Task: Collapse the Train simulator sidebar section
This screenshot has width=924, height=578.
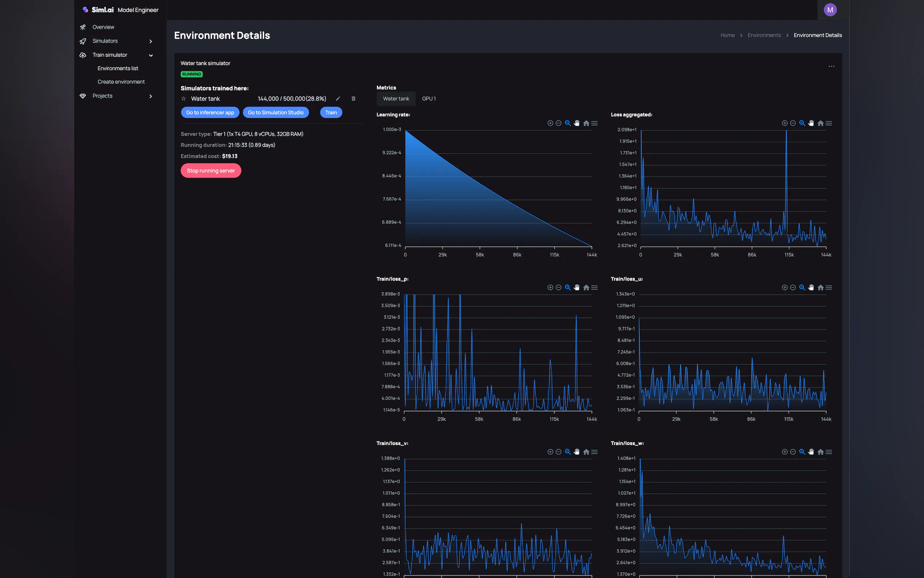Action: pos(151,55)
